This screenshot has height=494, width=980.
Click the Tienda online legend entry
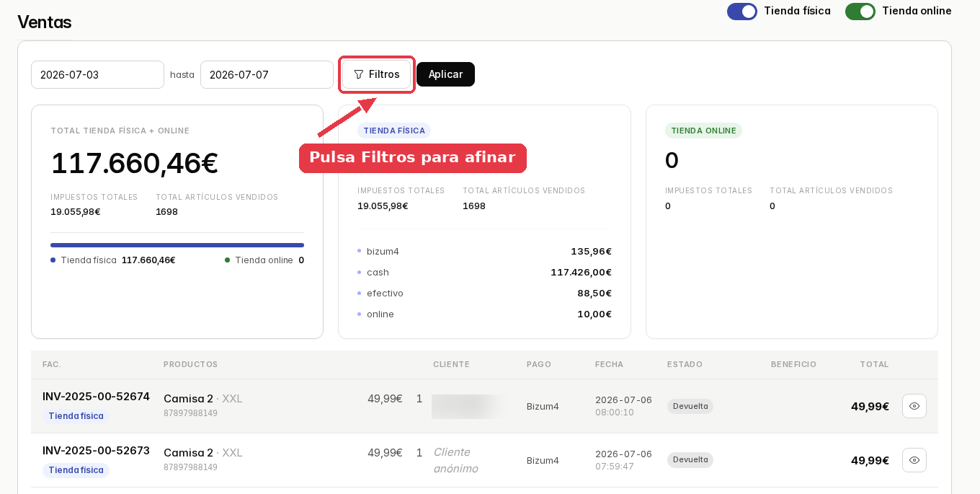264,260
